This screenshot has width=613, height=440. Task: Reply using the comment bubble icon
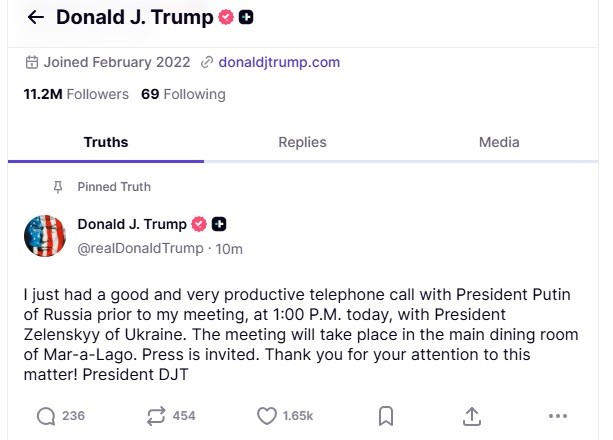tap(46, 416)
